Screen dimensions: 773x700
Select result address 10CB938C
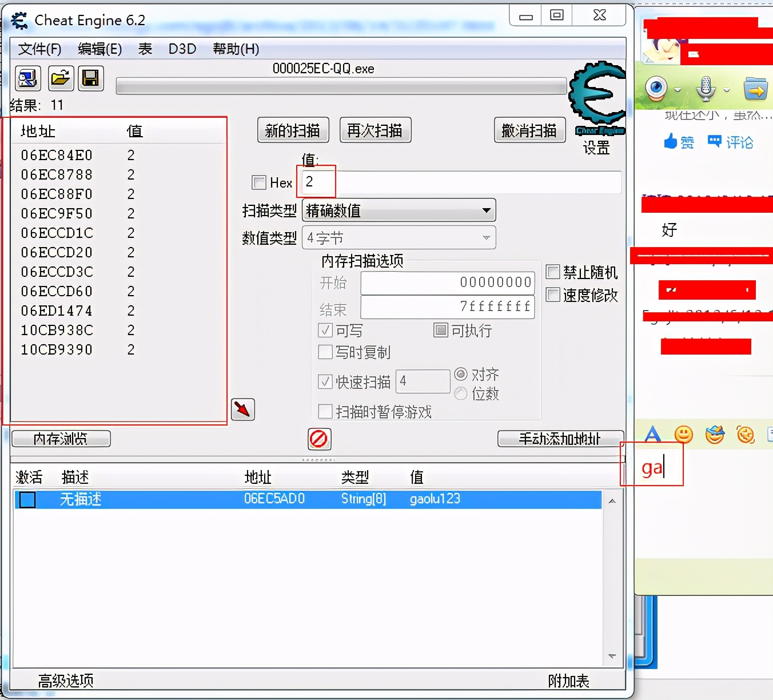coord(57,330)
